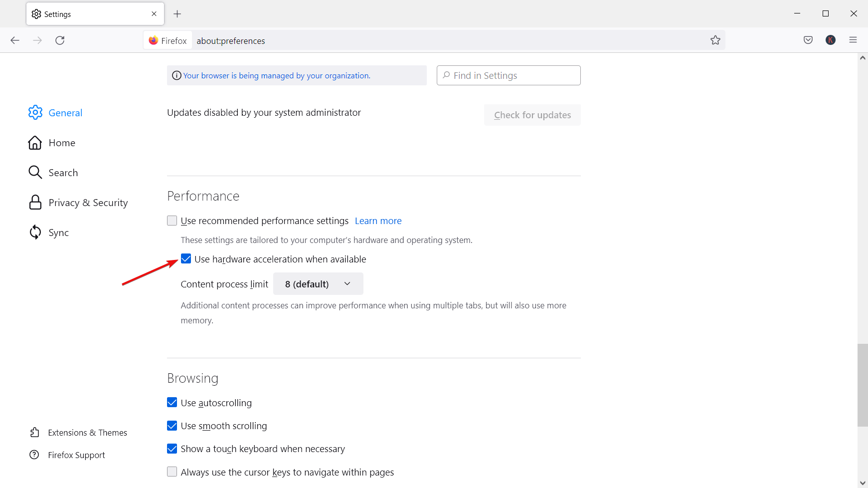The image size is (868, 488).
Task: Open the Content process limit dropdown
Action: [318, 283]
